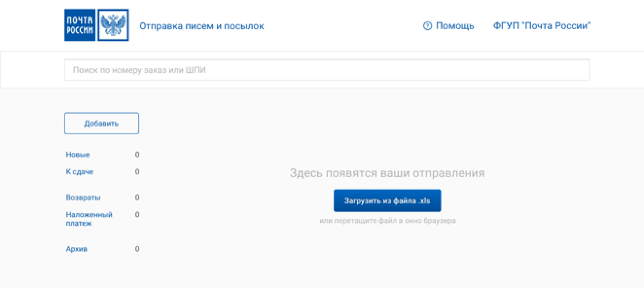Image resolution: width=644 pixels, height=288 pixels.
Task: Open the Наложенный платеж section
Action: point(89,219)
